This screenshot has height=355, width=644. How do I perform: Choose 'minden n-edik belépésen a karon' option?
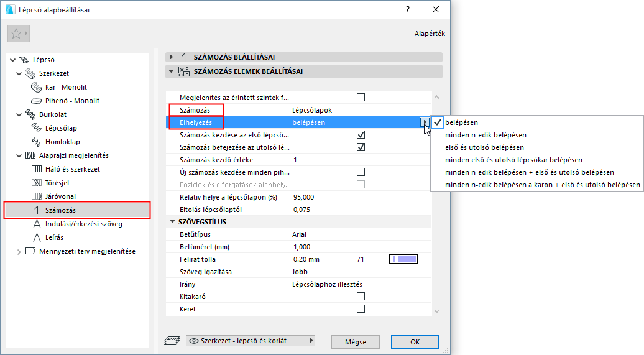click(542, 185)
